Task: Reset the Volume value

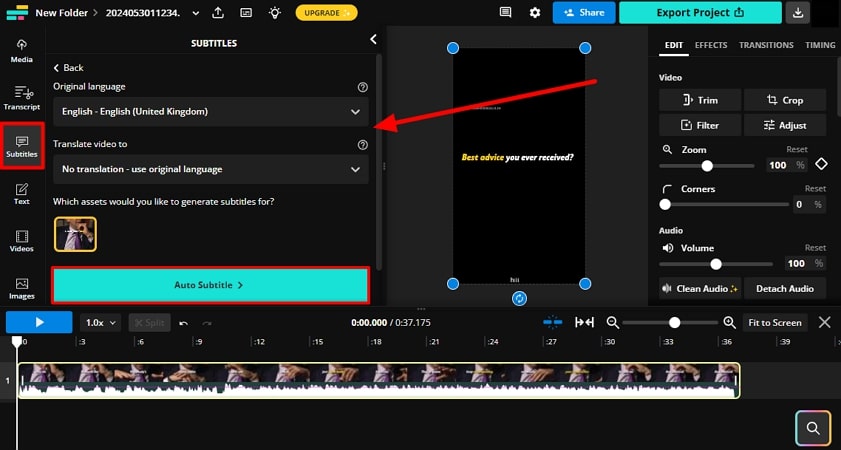Action: (815, 247)
